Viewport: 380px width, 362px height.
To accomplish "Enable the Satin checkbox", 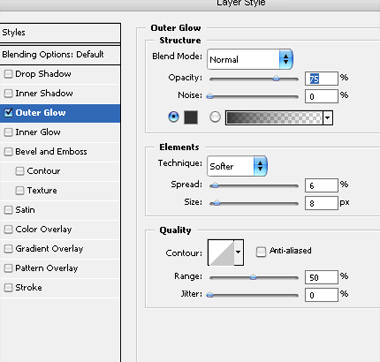I will click(8, 210).
